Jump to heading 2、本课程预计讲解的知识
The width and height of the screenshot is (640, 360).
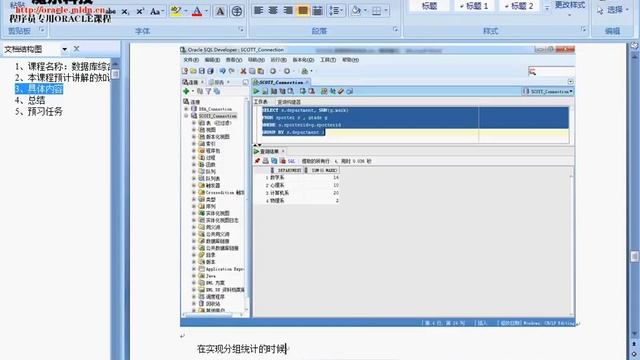click(62, 78)
